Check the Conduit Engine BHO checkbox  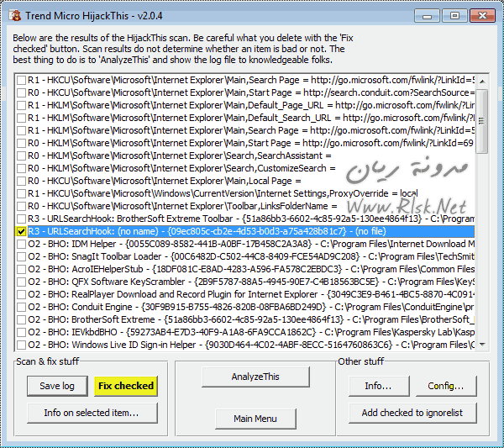click(21, 307)
